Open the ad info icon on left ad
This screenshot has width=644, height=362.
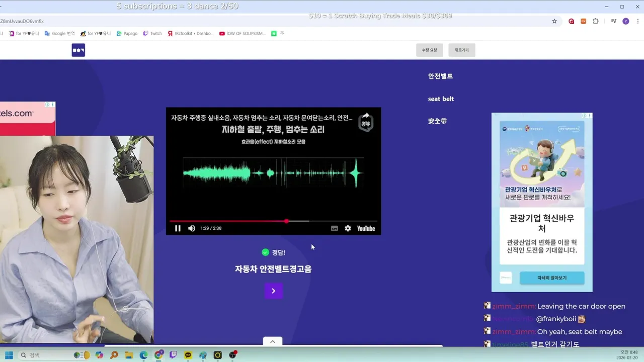click(47, 105)
